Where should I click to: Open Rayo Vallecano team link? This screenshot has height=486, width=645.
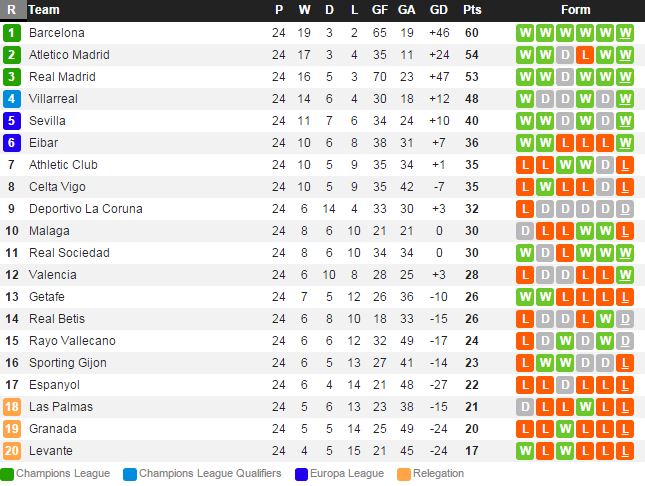pyautogui.click(x=72, y=341)
